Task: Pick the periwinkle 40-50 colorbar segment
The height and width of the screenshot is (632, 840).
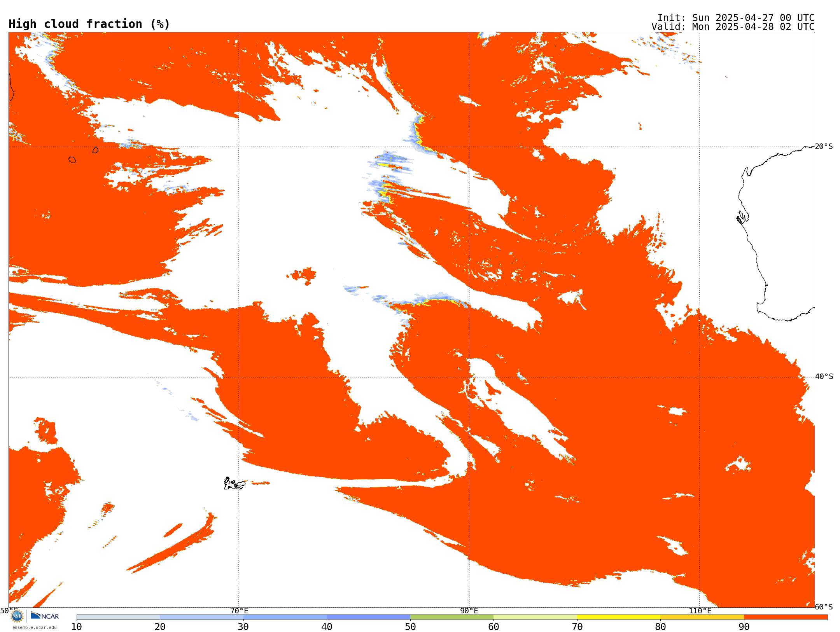Action: (x=368, y=617)
